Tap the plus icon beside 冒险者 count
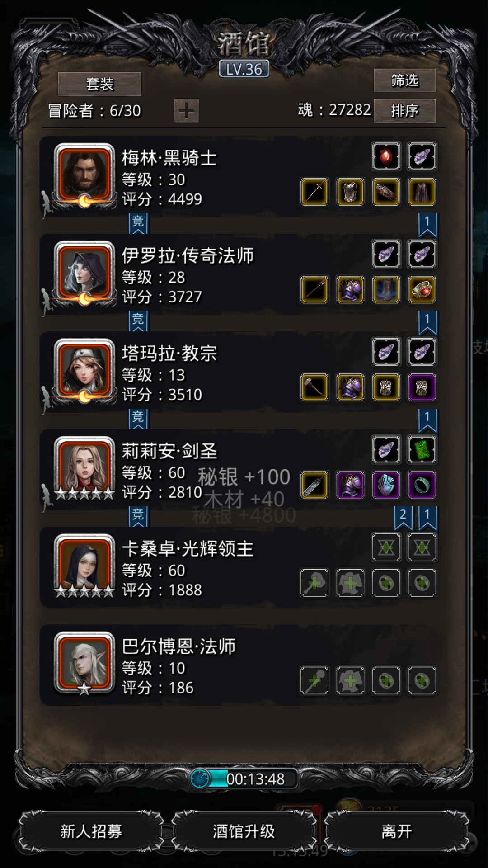488x868 pixels. [186, 110]
